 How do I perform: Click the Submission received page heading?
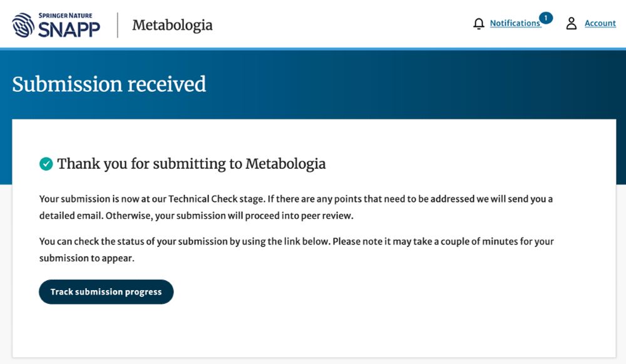pos(109,84)
